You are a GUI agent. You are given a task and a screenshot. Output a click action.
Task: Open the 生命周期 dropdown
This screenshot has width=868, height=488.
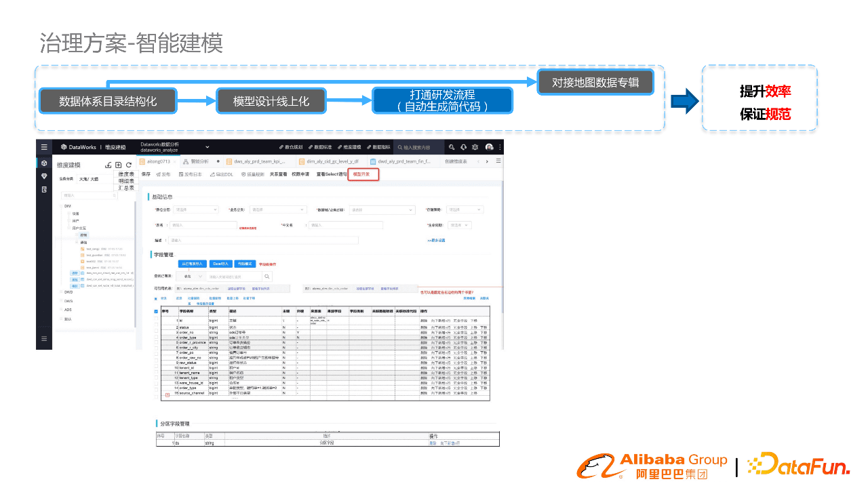click(x=459, y=225)
